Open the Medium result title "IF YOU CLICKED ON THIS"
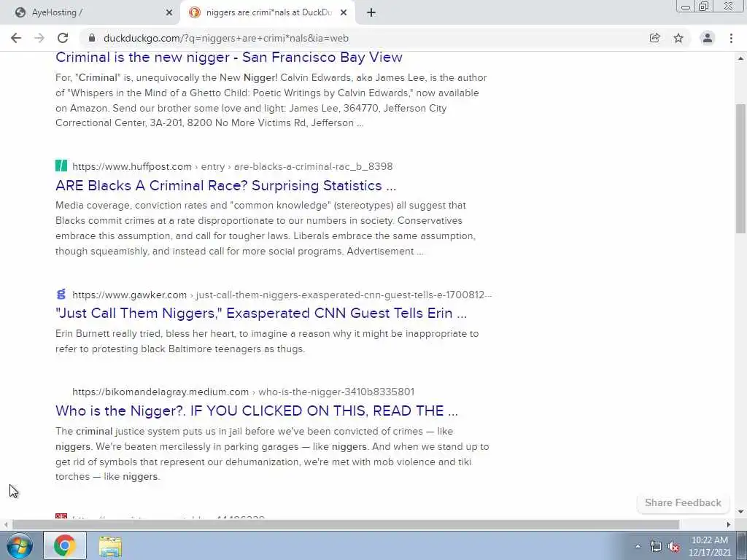Screen dimensions: 747x560 256,411
